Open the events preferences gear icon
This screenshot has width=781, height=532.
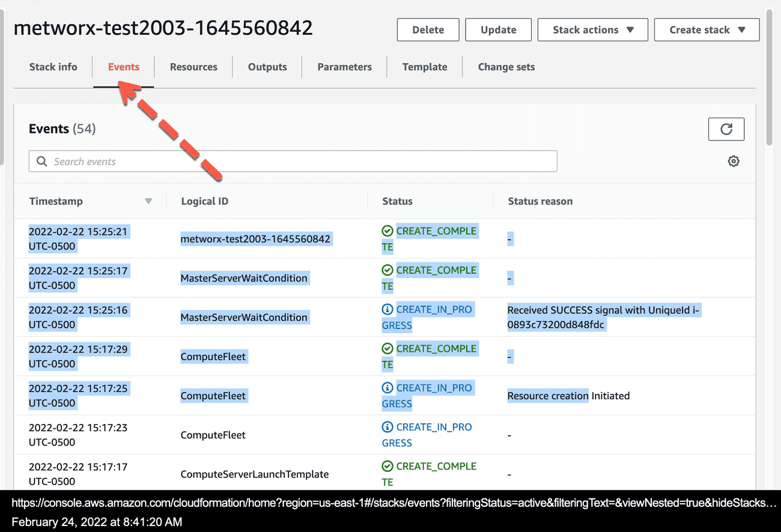pos(734,161)
